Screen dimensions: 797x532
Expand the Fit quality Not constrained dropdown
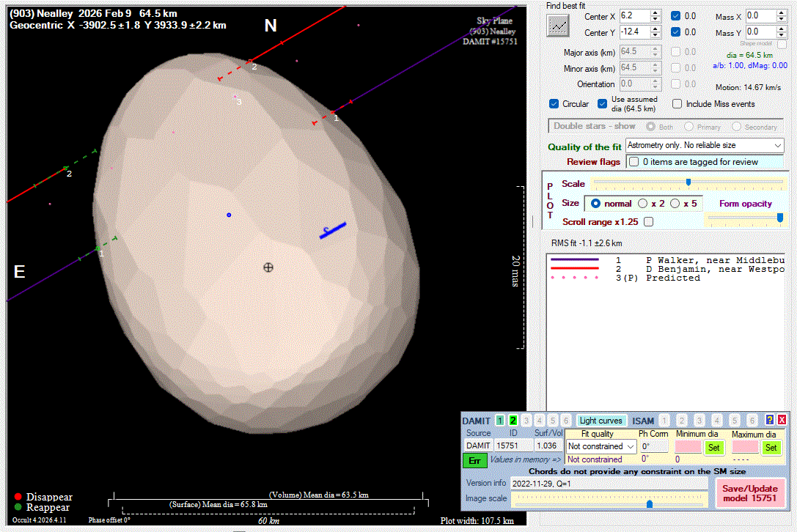(629, 446)
